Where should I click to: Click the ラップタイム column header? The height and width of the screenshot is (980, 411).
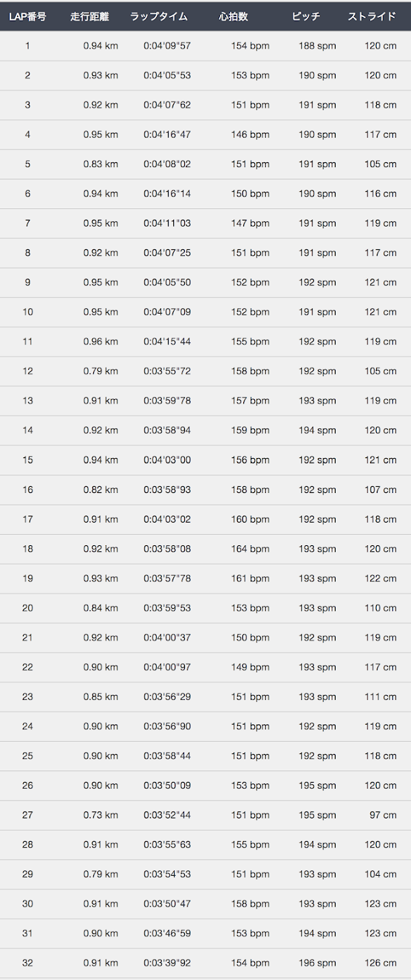pyautogui.click(x=159, y=16)
